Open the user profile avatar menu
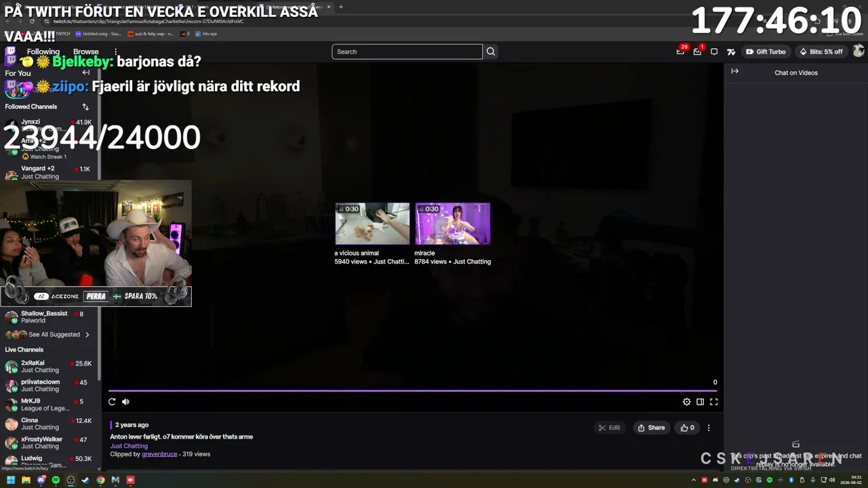868x488 pixels. 859,51
